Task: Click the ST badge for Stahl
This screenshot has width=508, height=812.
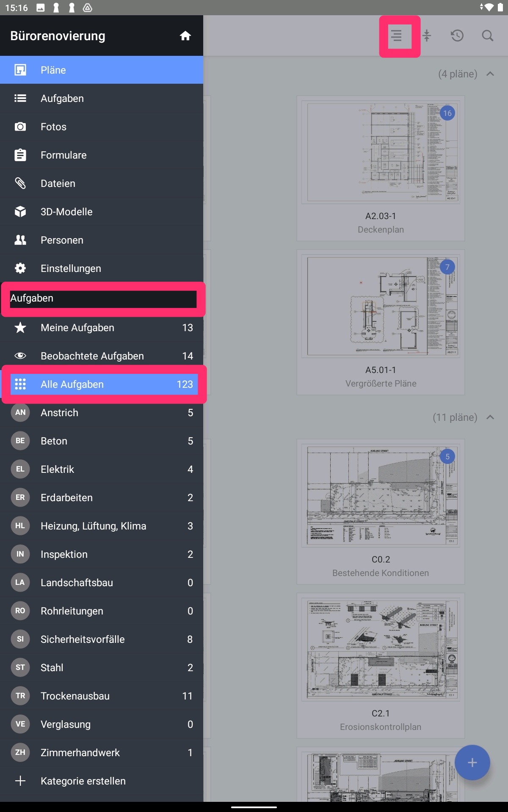Action: 20,667
